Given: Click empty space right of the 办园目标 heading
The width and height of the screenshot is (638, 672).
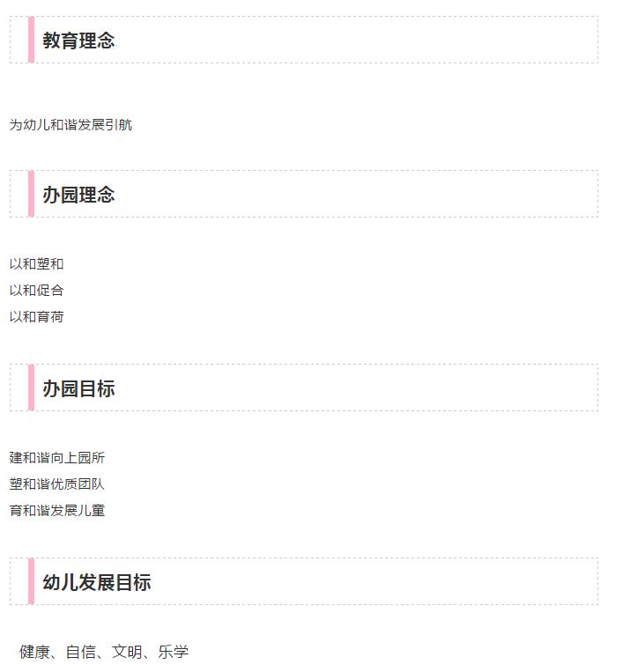Looking at the screenshot, I should (356, 388).
